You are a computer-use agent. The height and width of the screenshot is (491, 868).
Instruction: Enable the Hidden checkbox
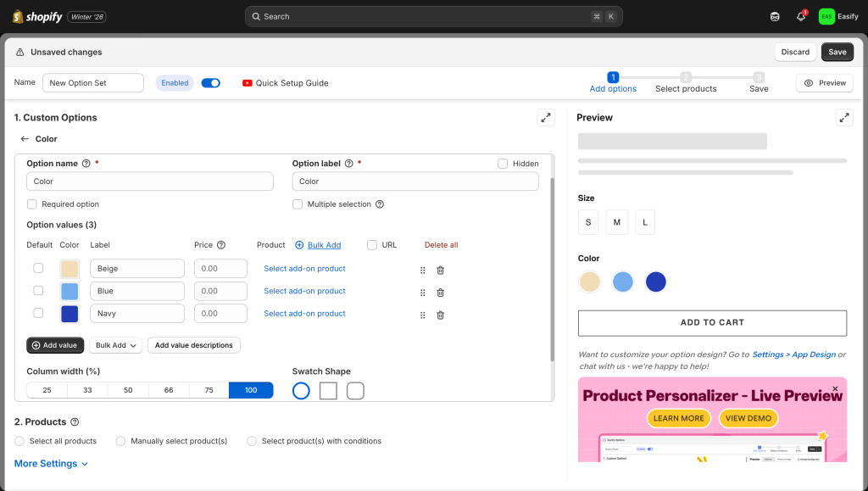[503, 164]
